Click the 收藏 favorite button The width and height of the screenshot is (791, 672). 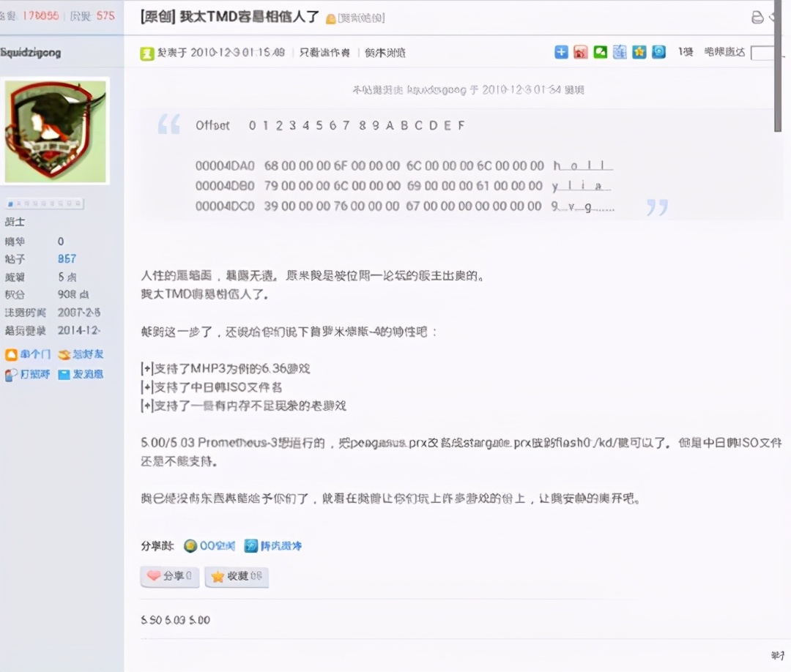(236, 577)
